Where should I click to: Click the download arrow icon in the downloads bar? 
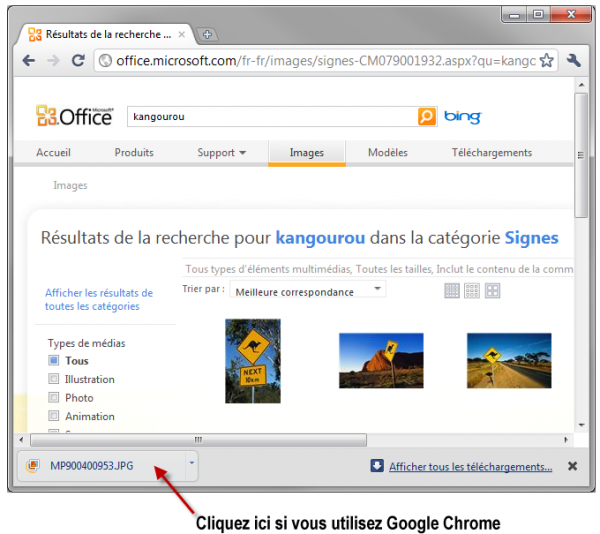(377, 466)
